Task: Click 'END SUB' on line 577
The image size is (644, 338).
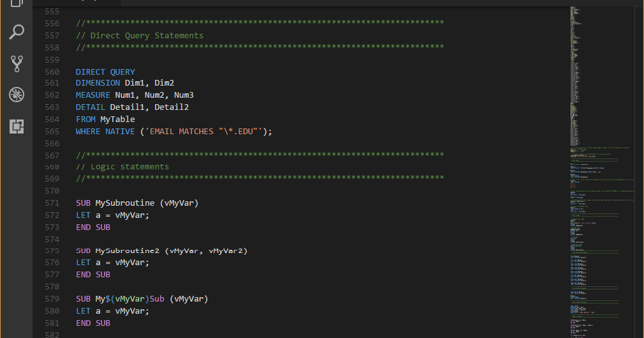Action: click(x=93, y=275)
